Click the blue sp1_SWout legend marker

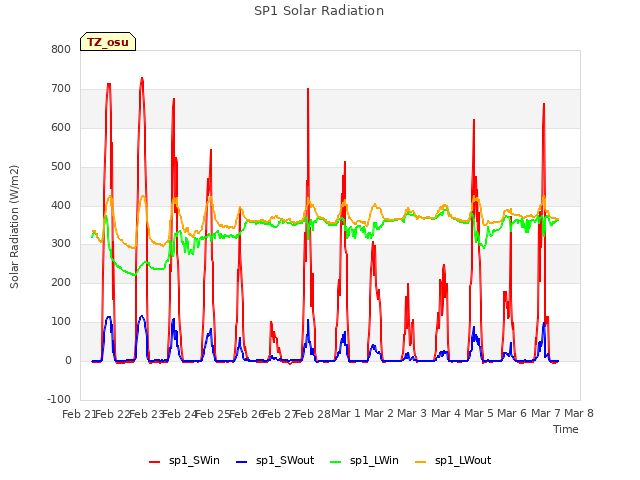[242, 462]
